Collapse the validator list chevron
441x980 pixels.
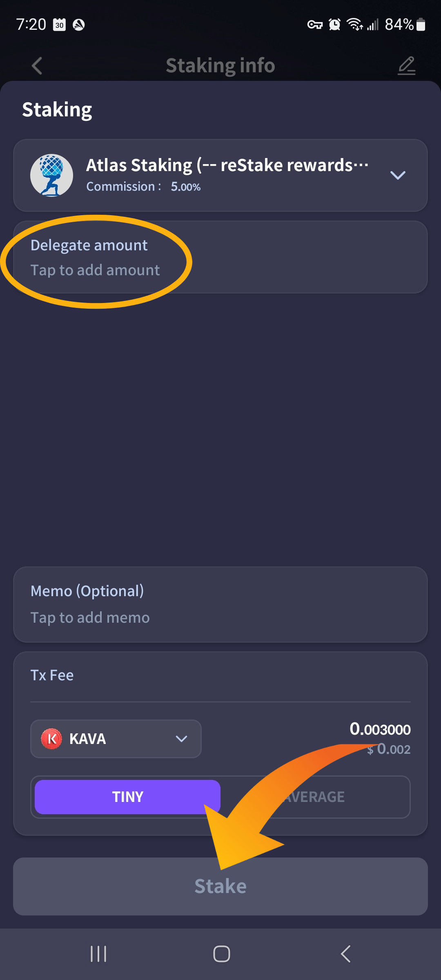pos(397,176)
